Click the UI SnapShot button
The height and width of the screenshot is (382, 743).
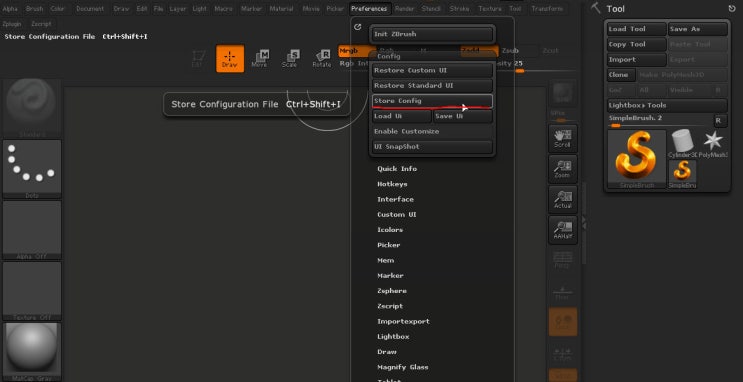click(432, 147)
